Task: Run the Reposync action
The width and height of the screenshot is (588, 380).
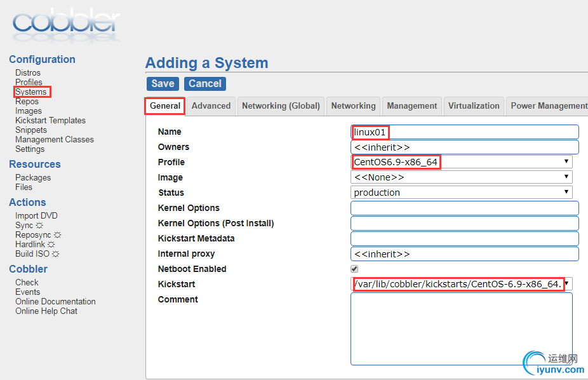Action: 38,235
